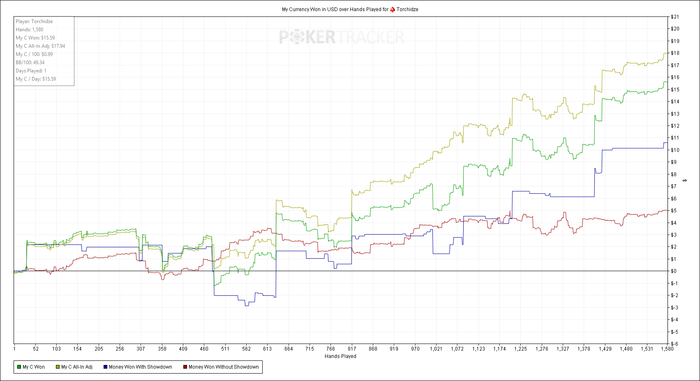This screenshot has width=700, height=381.
Task: Click the 1,225 x-axis tick label
Action: coord(521,349)
